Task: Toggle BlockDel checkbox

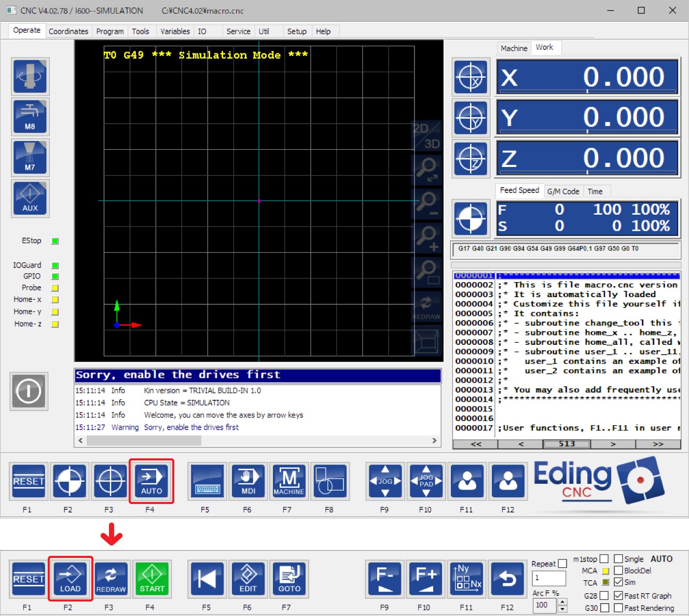Action: tap(618, 570)
